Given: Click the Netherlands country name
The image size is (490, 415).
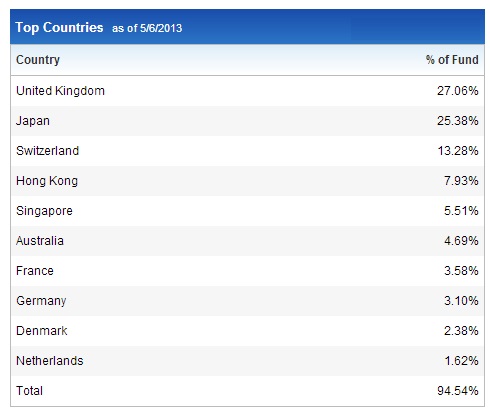Looking at the screenshot, I should pyautogui.click(x=49, y=361).
